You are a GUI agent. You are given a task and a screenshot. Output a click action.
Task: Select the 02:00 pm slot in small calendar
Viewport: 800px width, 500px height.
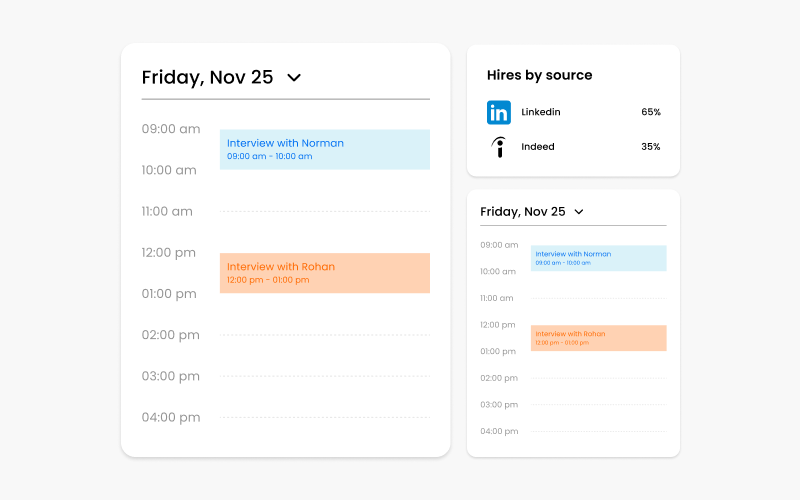tap(573, 378)
